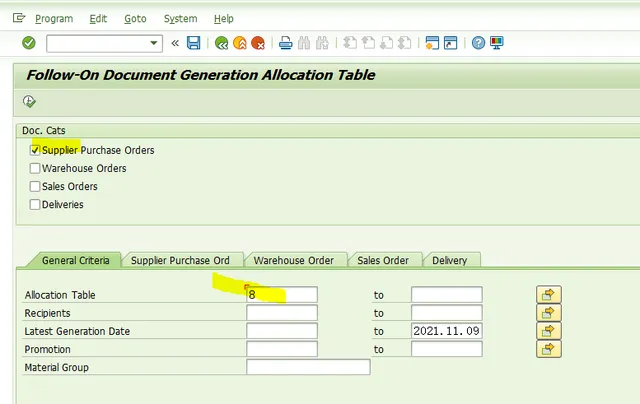The width and height of the screenshot is (640, 404).
Task: Click the Promotion 'to' field
Action: 447,349
